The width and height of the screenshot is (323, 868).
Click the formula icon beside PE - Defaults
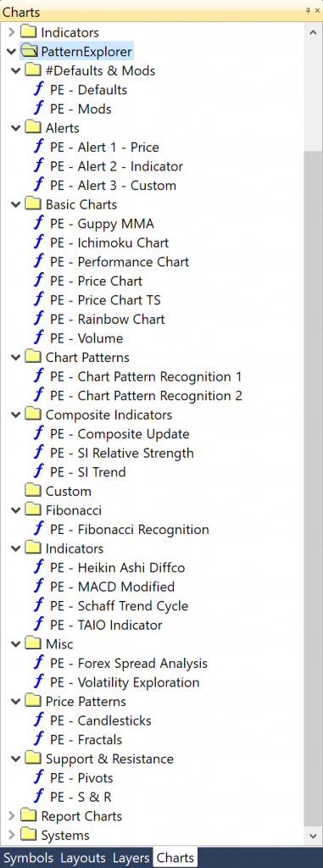click(x=39, y=90)
